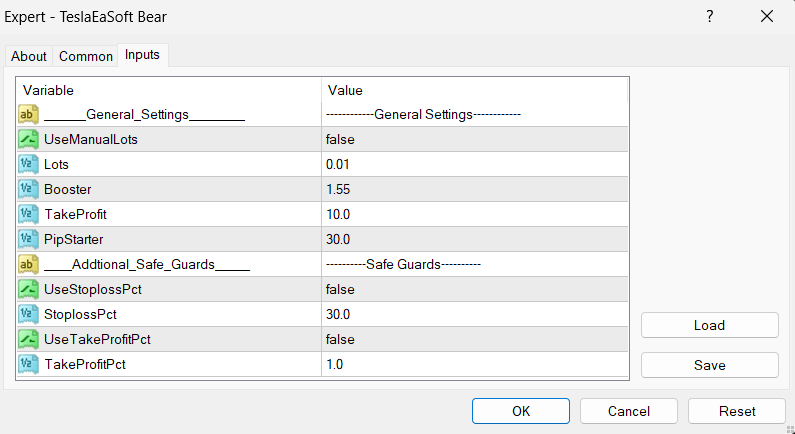This screenshot has height=434, width=795.
Task: Click the numeric icon beside Booster
Action: point(28,190)
